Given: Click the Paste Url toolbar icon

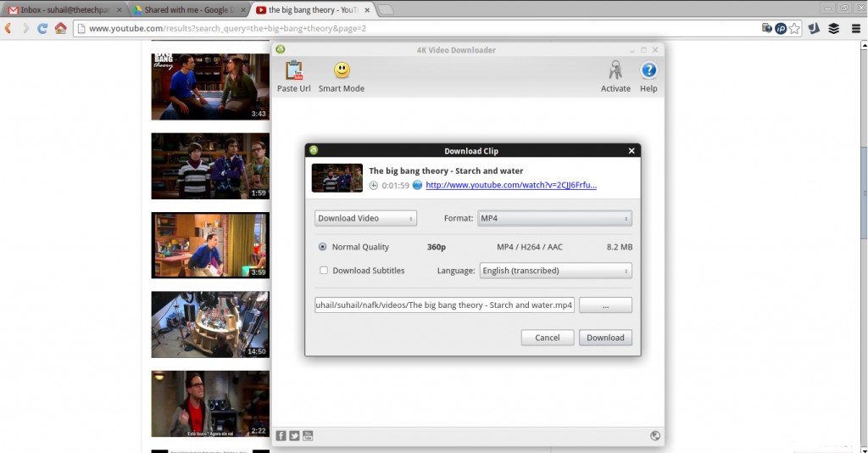Looking at the screenshot, I should pyautogui.click(x=294, y=71).
